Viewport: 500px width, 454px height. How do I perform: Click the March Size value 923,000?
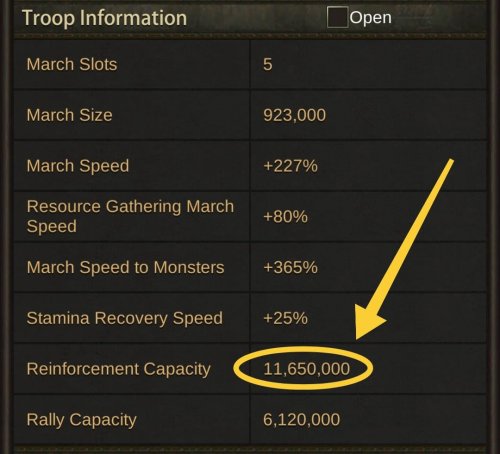[x=294, y=115]
